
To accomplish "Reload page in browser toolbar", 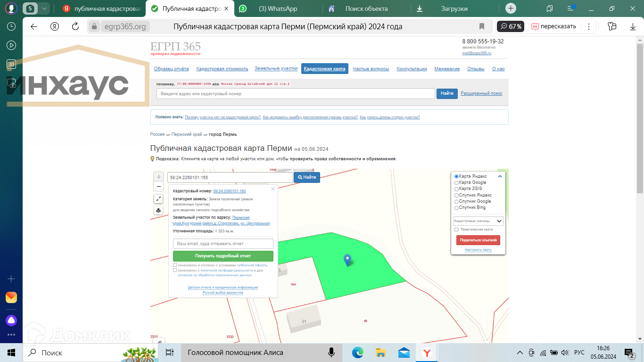I will tap(75, 26).
